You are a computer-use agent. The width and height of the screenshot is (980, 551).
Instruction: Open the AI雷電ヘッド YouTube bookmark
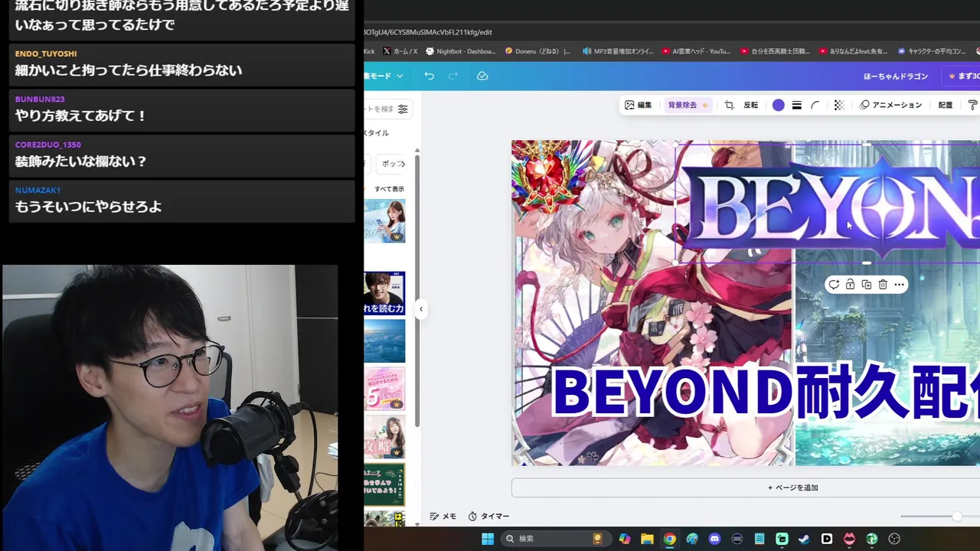[x=696, y=51]
